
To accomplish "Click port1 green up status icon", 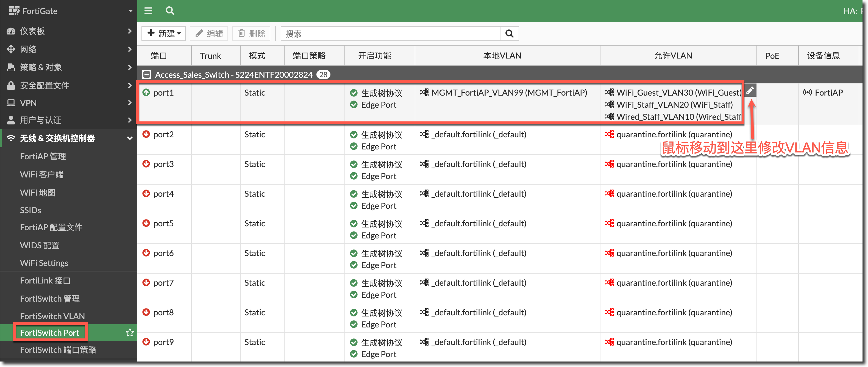I will tap(146, 92).
